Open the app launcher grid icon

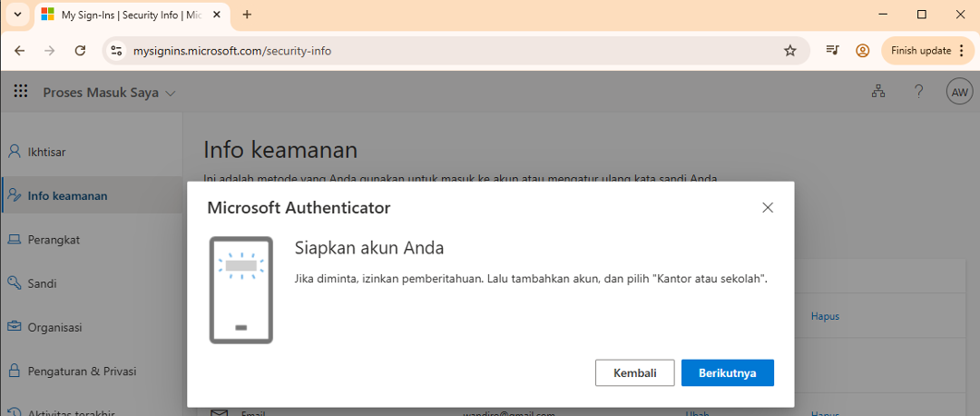pyautogui.click(x=21, y=92)
